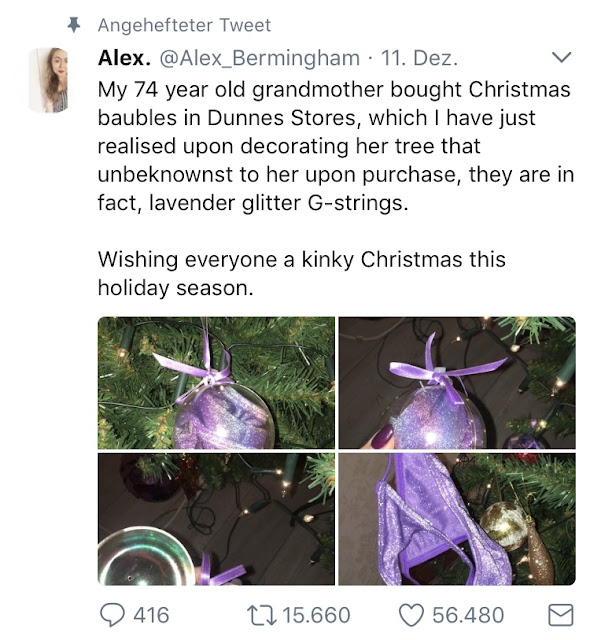590x640 pixels.
Task: Open the 11. Dez. timestamp
Action: click(x=419, y=58)
